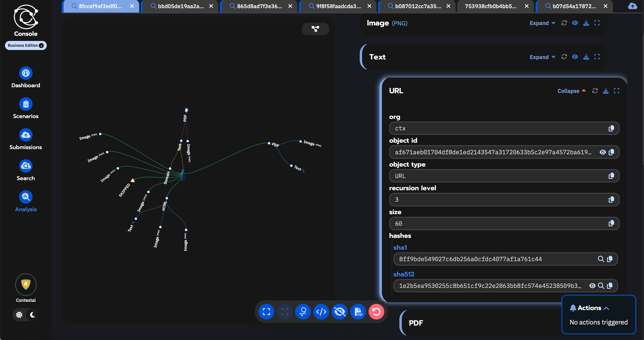Expand the Image (PNG) panel
Viewport: 644px width, 340px height.
[542, 23]
